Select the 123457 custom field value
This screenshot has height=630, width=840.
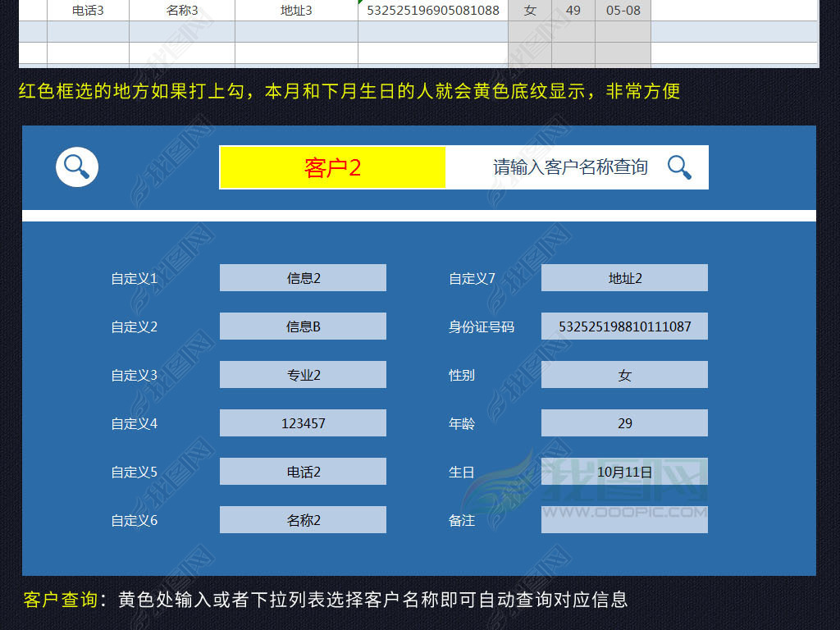303,422
